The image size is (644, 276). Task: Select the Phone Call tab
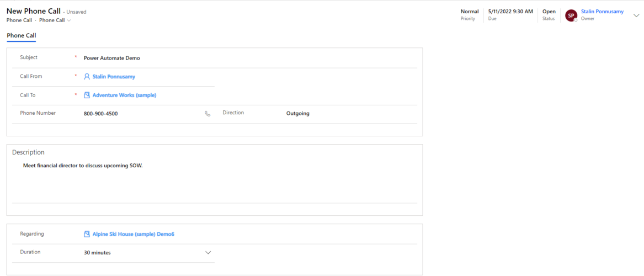click(22, 36)
